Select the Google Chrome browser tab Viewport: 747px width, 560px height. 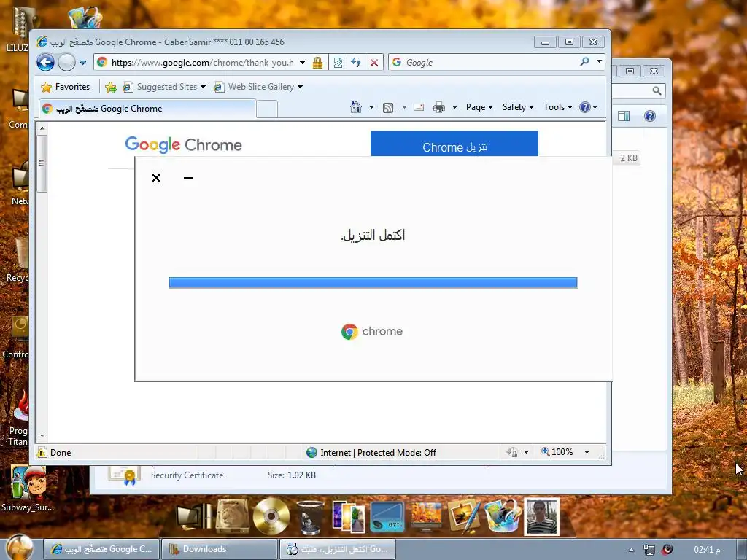point(147,109)
